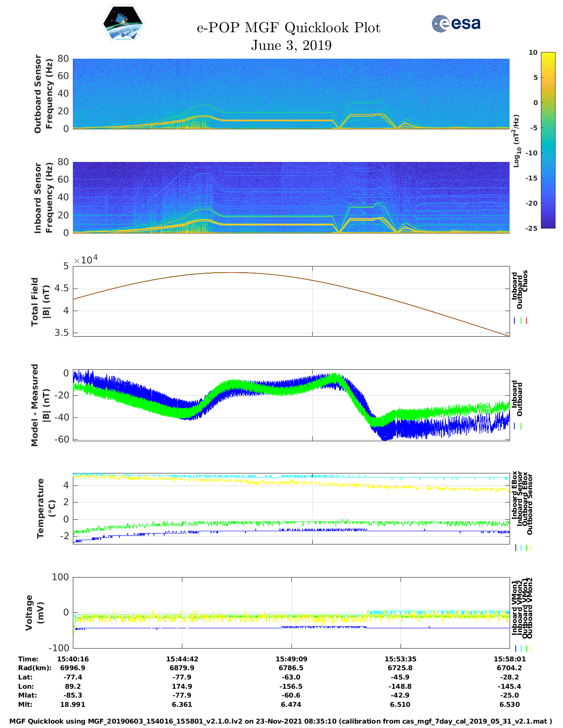Viewport: 563px width, 728px height.
Task: Click the yellow Outboard Sensor temperature legend marker
Action: click(531, 548)
